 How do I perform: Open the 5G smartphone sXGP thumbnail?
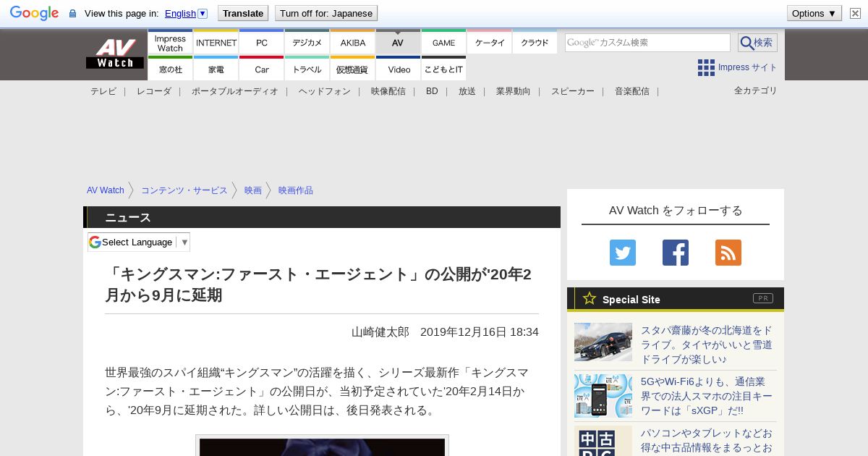point(603,396)
